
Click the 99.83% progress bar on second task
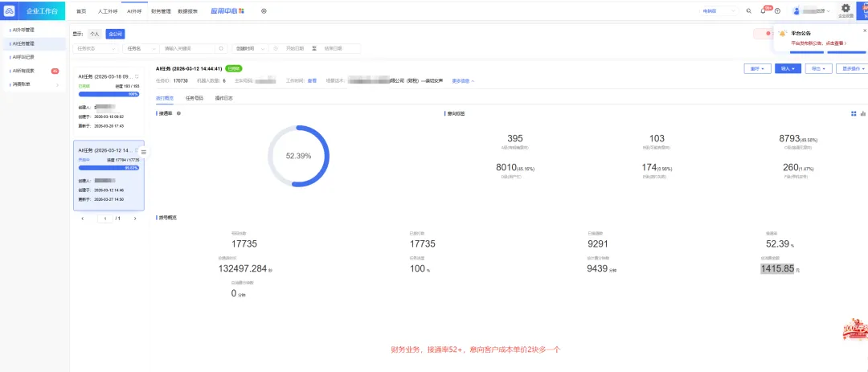tap(108, 168)
